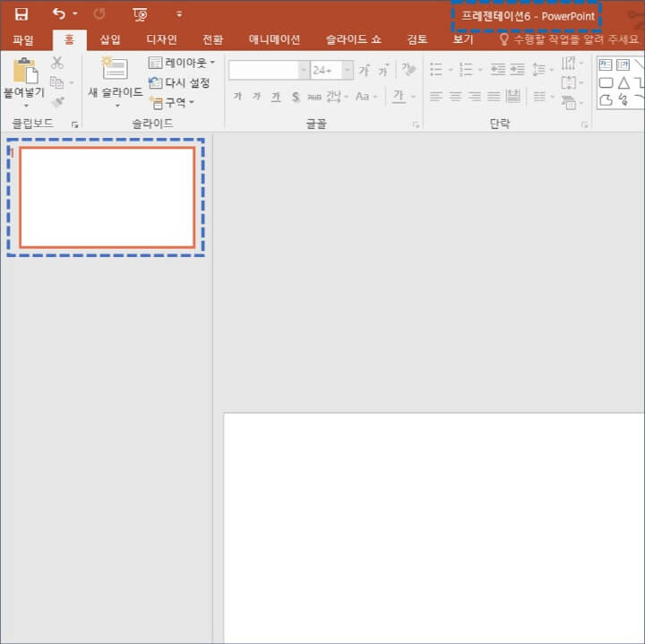The image size is (645, 644).
Task: Click the clear all formatting icon
Action: tap(408, 70)
